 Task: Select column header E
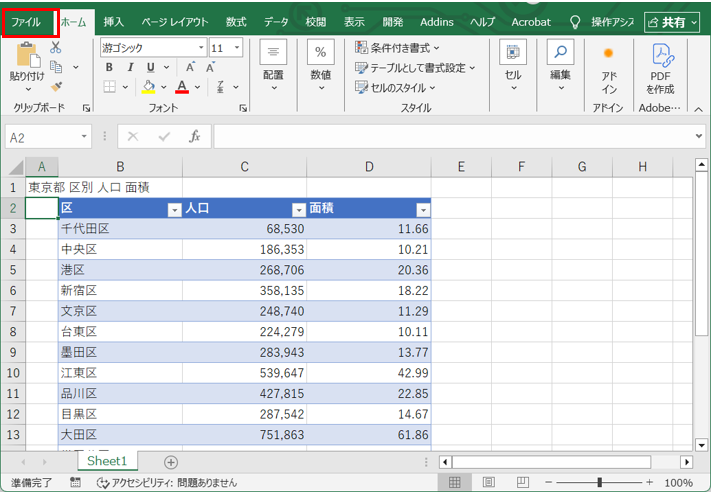tap(461, 167)
